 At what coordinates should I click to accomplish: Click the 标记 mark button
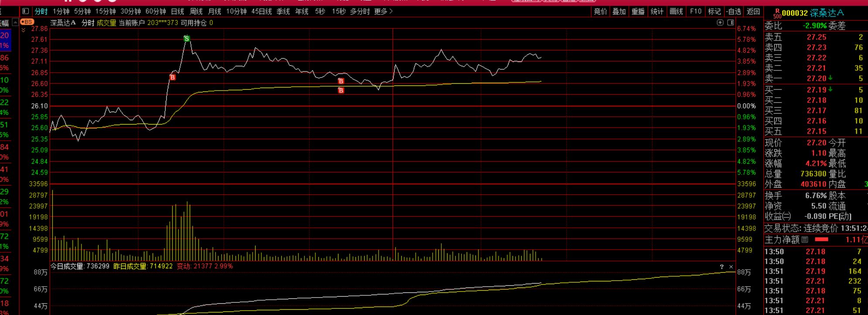pos(714,11)
